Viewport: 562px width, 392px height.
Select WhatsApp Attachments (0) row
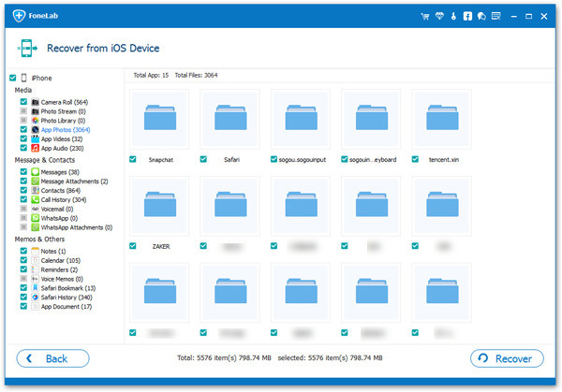click(77, 227)
